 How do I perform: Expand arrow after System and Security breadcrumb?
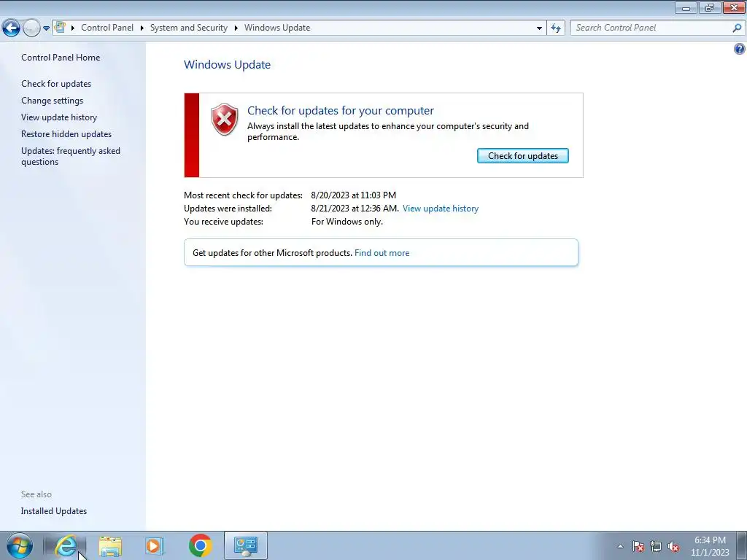click(236, 28)
